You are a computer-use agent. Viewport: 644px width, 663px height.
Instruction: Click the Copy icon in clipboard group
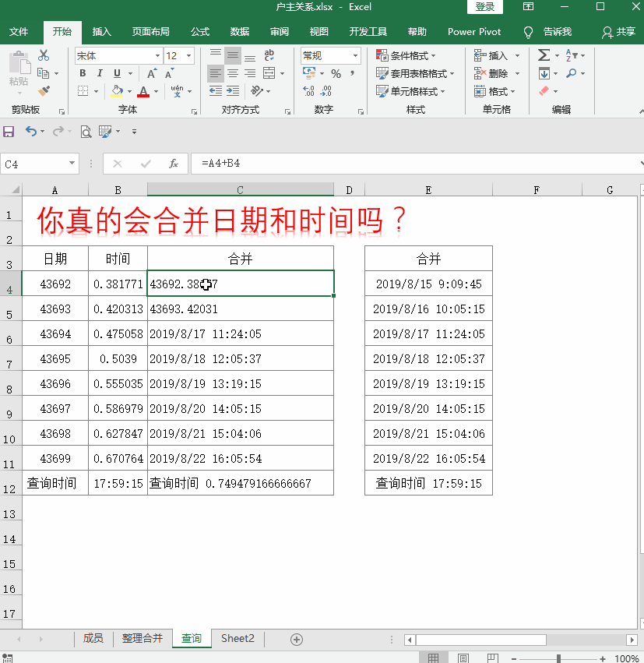43,73
